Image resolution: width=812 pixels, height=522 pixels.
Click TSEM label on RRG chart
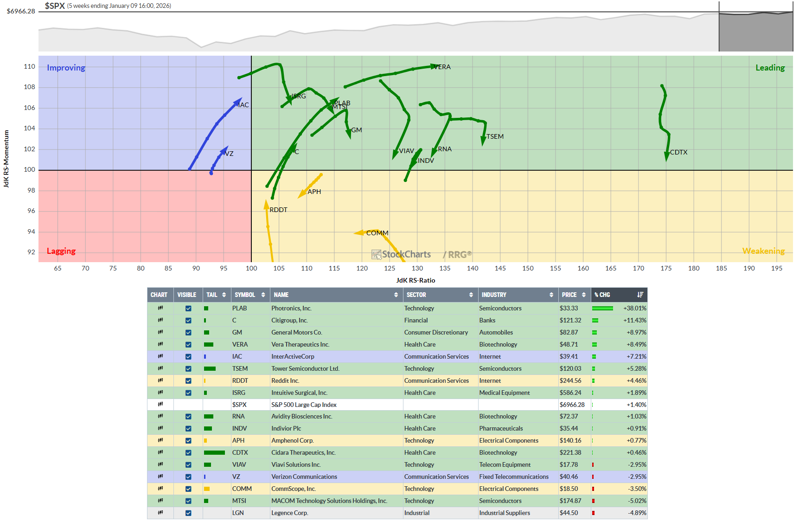[x=495, y=136]
